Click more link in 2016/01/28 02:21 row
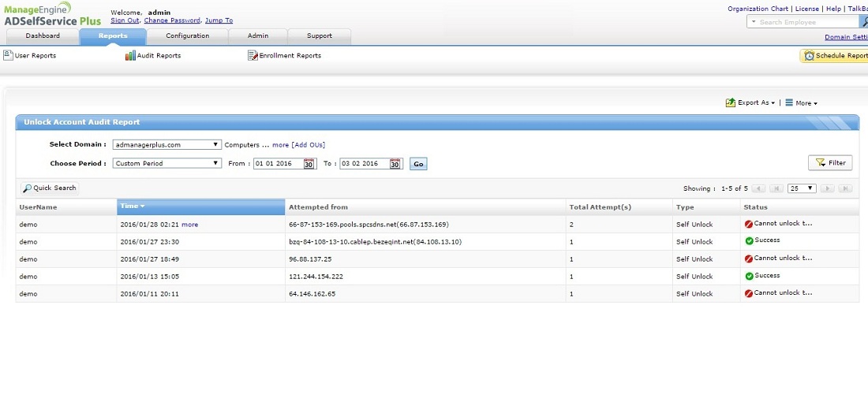Screen dimensions: 868x402 point(190,225)
